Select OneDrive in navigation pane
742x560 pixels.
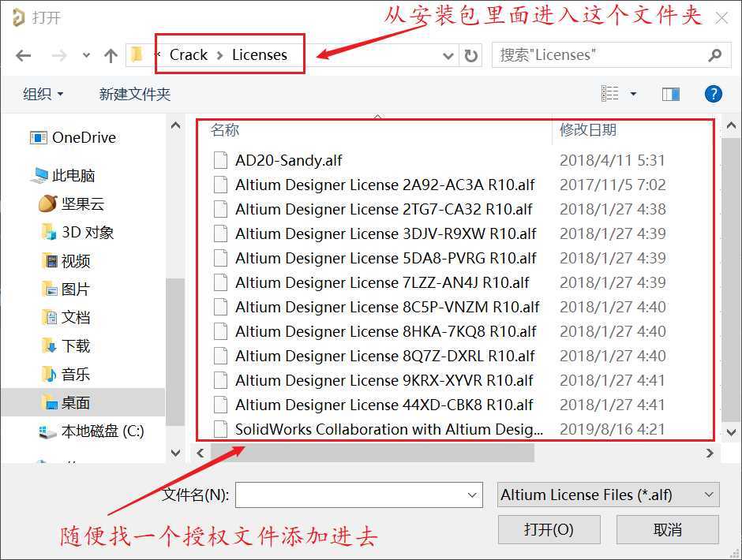(x=73, y=138)
